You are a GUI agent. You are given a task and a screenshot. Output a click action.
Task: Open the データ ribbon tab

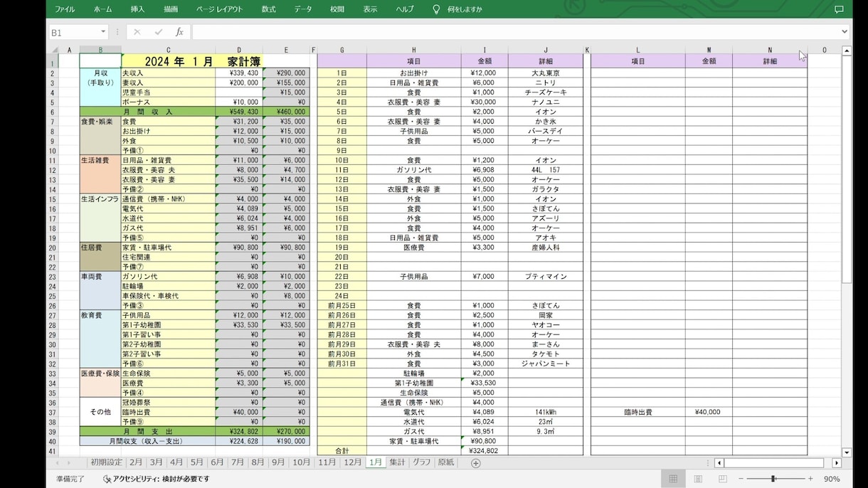(303, 9)
